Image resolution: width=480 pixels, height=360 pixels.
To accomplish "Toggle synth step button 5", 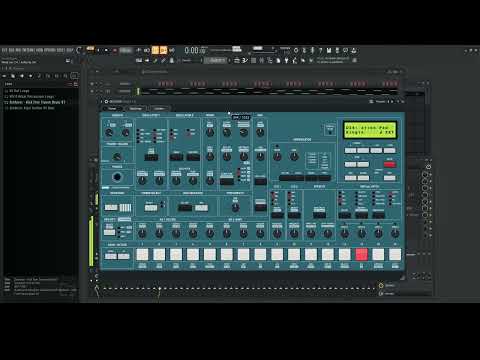I will (210, 254).
